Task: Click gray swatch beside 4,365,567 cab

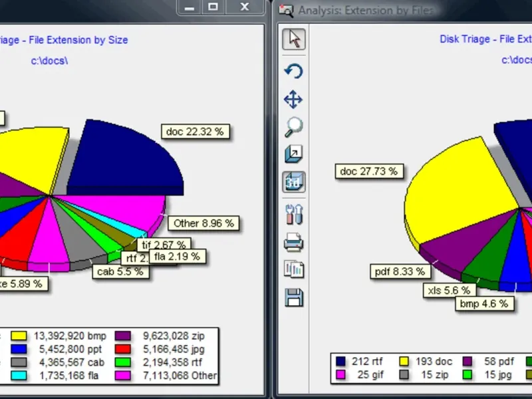Action: tap(19, 362)
